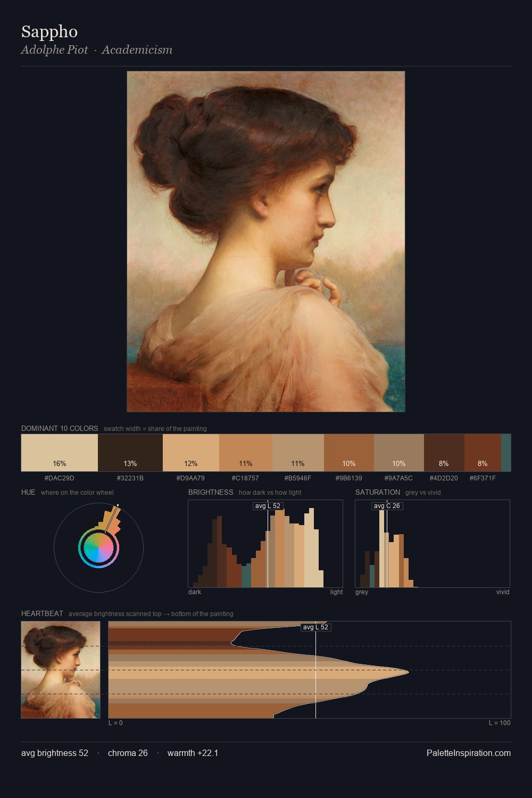Click the #DAC29D color swatch
Viewport: 532px width, 798px height.
coord(60,453)
